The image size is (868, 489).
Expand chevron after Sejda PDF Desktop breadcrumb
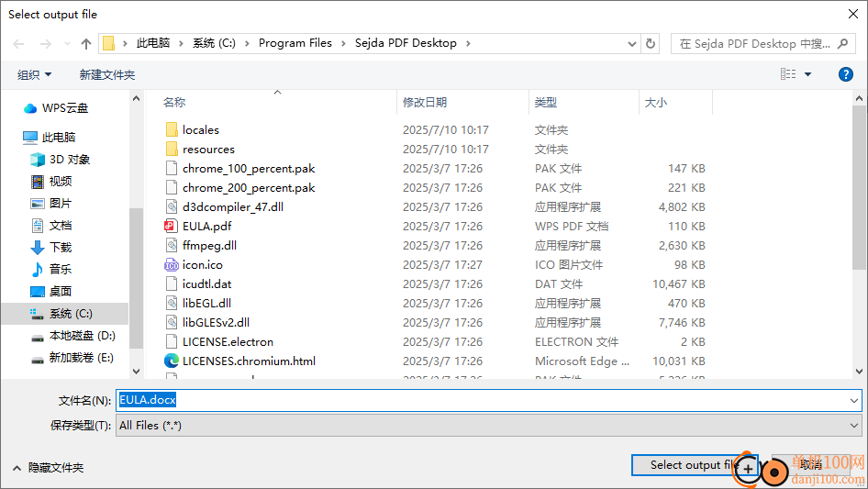(x=468, y=43)
